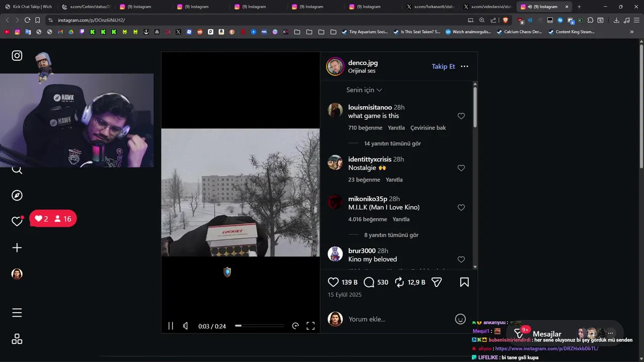Enter fullscreen video mode
644x362 pixels.
pyautogui.click(x=310, y=326)
